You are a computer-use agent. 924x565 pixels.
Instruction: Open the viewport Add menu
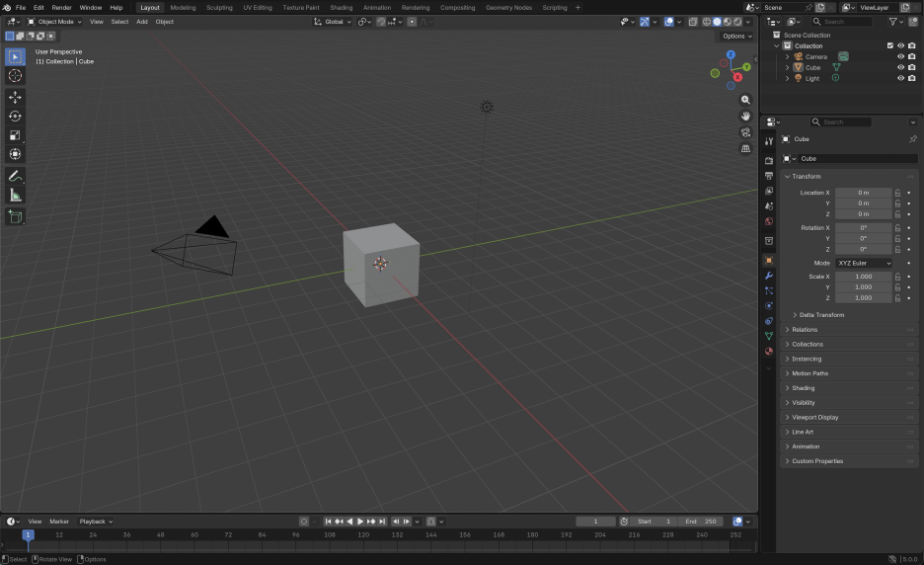(142, 22)
